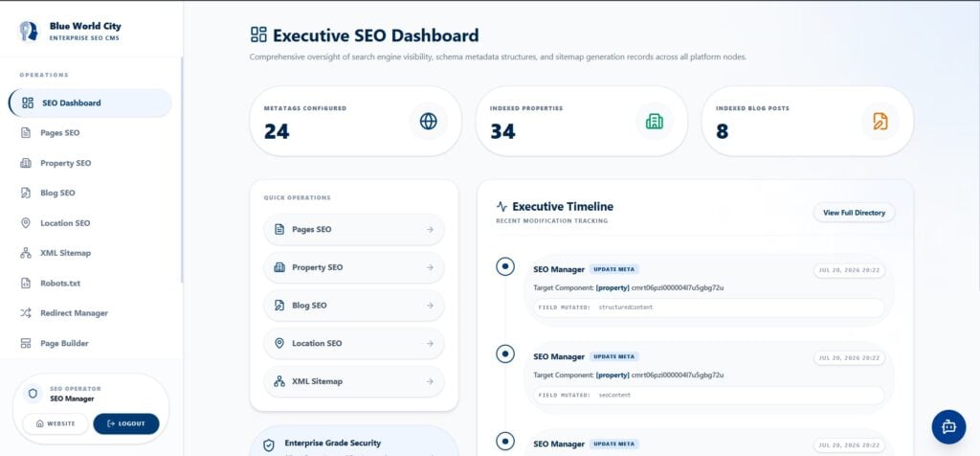Screen dimensions: 980x456
Task: Click the Redirect Manager shuffle icon
Action: 26,313
